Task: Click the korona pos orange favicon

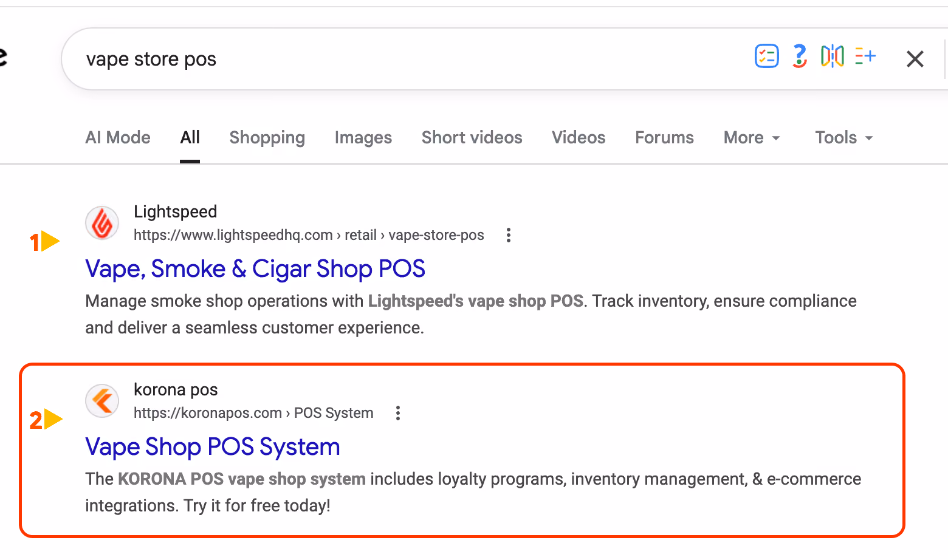Action: coord(102,401)
